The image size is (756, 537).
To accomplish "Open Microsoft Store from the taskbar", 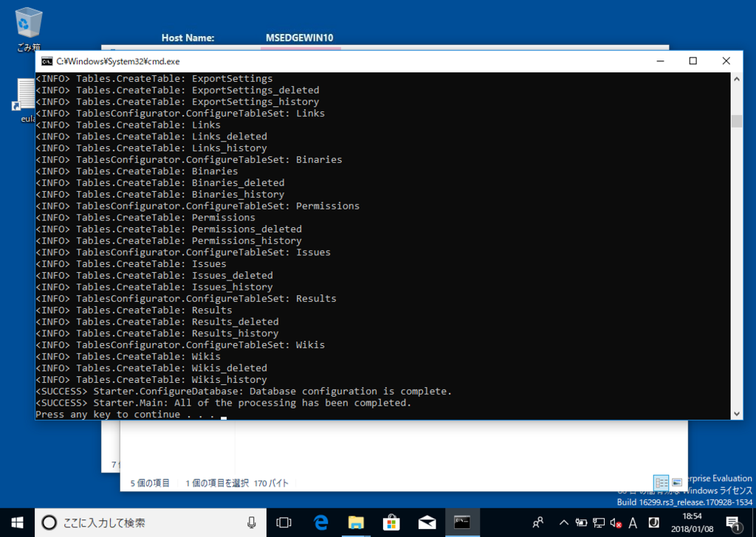I will tap(391, 522).
